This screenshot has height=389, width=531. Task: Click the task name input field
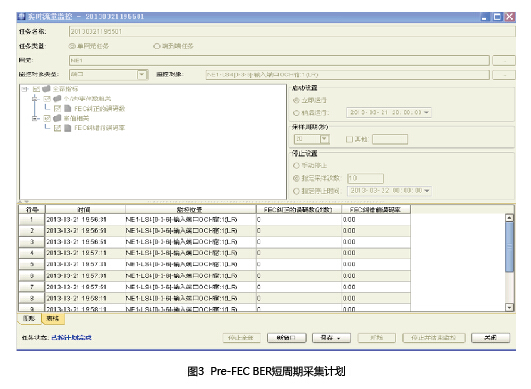click(292, 31)
